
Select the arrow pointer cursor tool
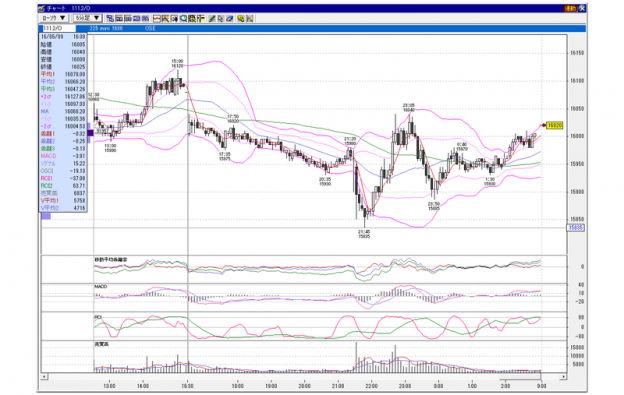tap(220, 18)
